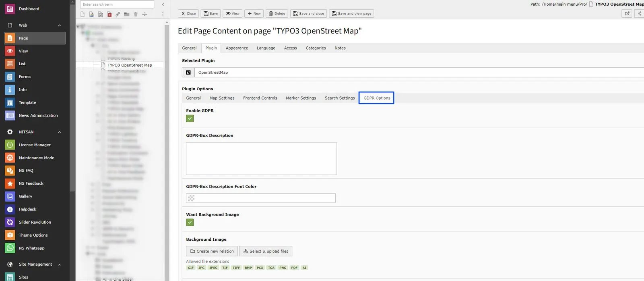Click the New button

coord(254,13)
